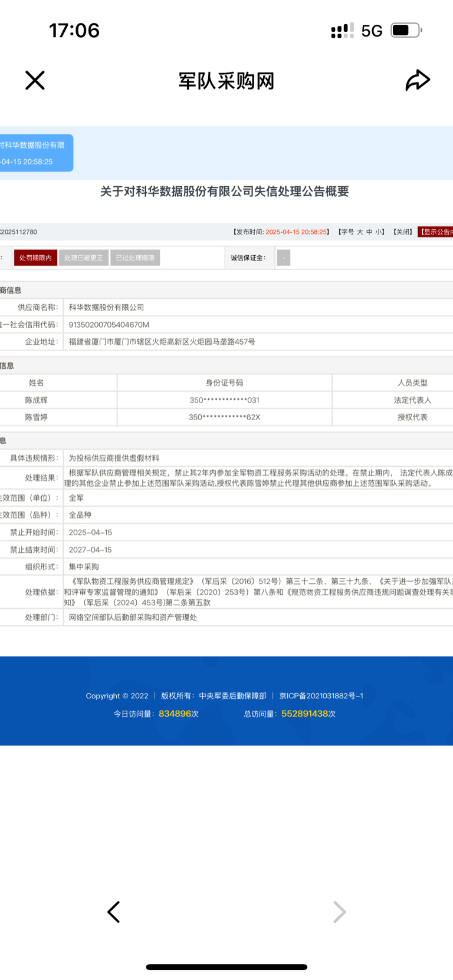Screen dimensions: 453x980
Task: Click the credit code 91350200705404670M
Action: (109, 325)
